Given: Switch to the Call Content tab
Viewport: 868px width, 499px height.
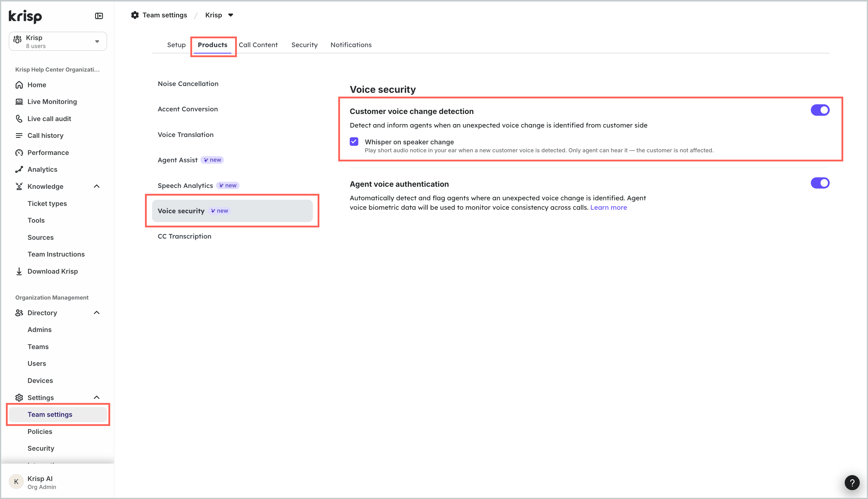Looking at the screenshot, I should click(x=258, y=45).
